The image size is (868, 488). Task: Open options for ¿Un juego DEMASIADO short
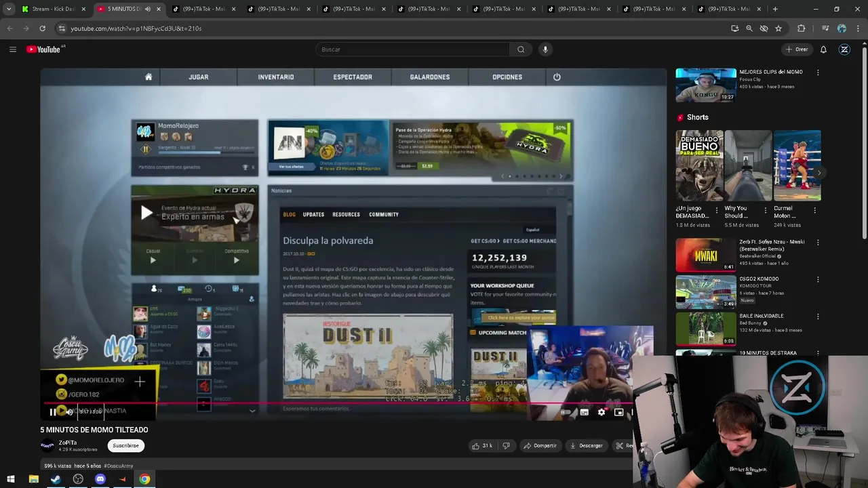pos(716,211)
